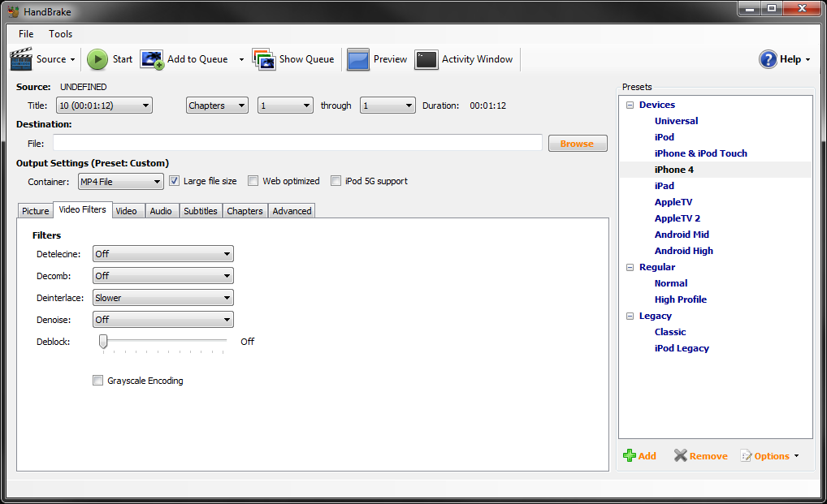Select the iPad preset

click(x=665, y=186)
